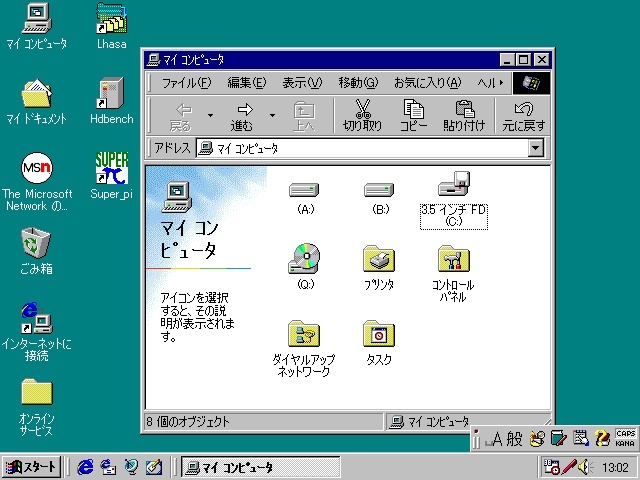Select マイ ドキュメント desktop folder
Image resolution: width=640 pixels, height=480 pixels.
36,101
